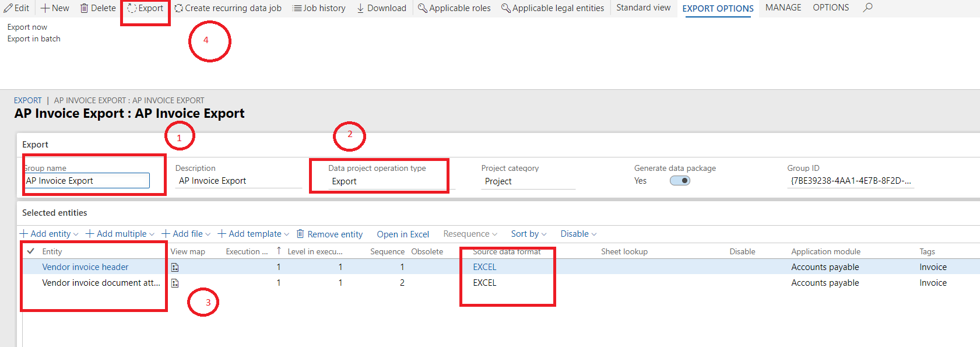The image size is (980, 347).
Task: Open Applicable roles
Action: tap(454, 8)
